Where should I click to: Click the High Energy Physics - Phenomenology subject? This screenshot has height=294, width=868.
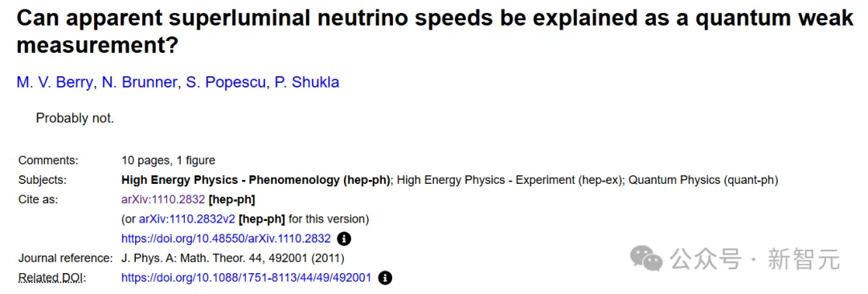point(256,180)
